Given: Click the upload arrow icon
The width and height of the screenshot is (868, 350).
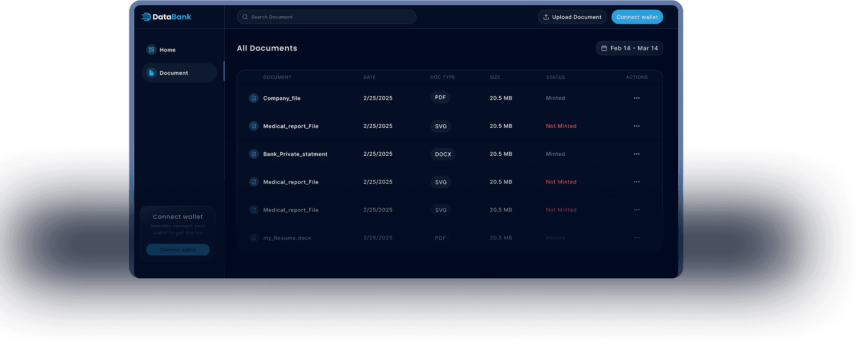Looking at the screenshot, I should click(546, 17).
